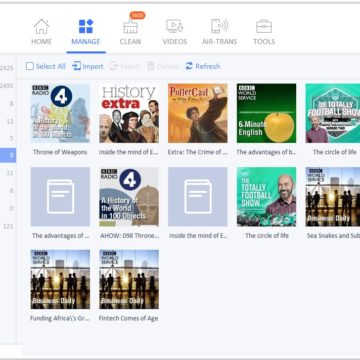Click the 'Sea Snakes and Sub' title
The width and height of the screenshot is (360, 360).
(333, 235)
